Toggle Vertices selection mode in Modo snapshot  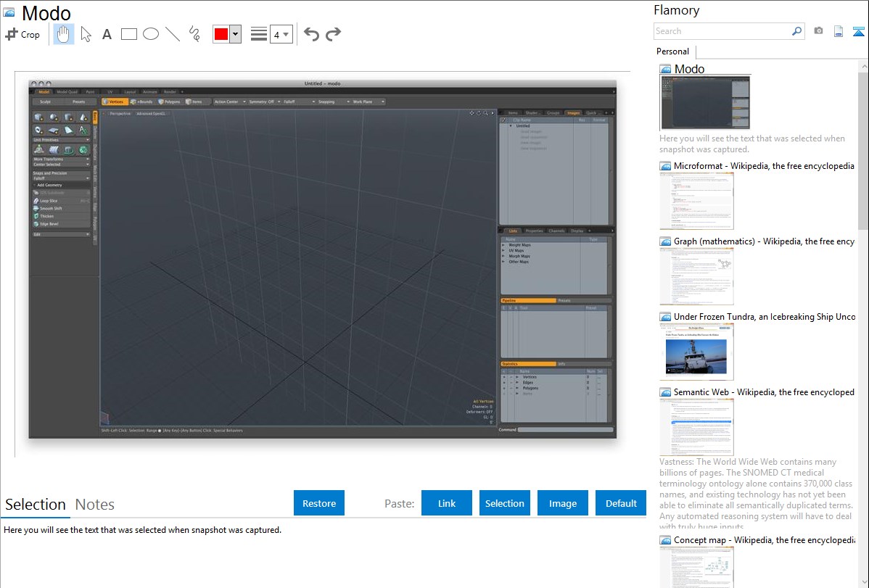[114, 102]
